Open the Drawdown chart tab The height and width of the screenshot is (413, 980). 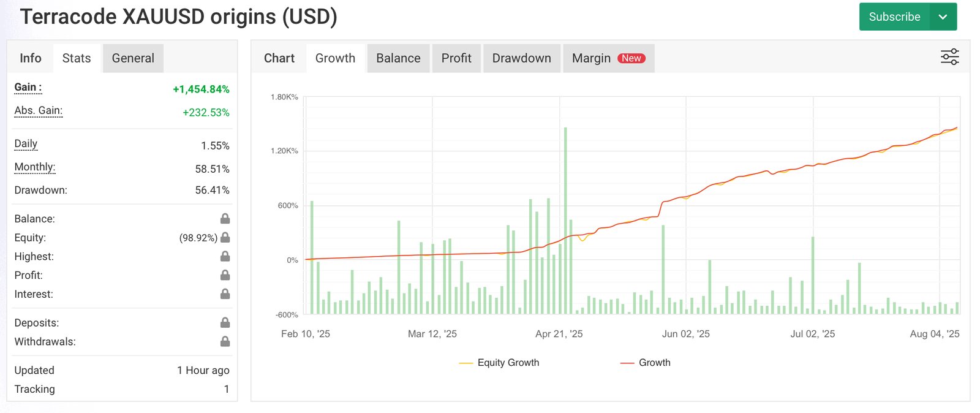(521, 58)
